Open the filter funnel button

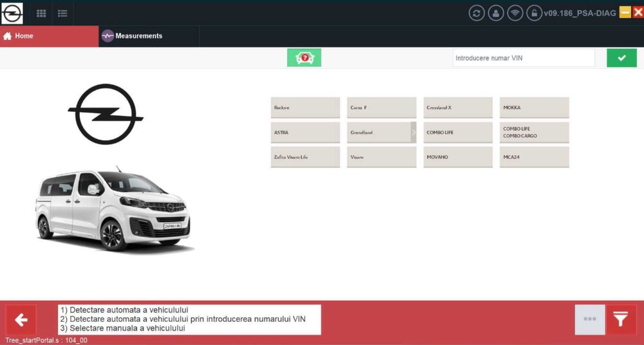(x=621, y=319)
